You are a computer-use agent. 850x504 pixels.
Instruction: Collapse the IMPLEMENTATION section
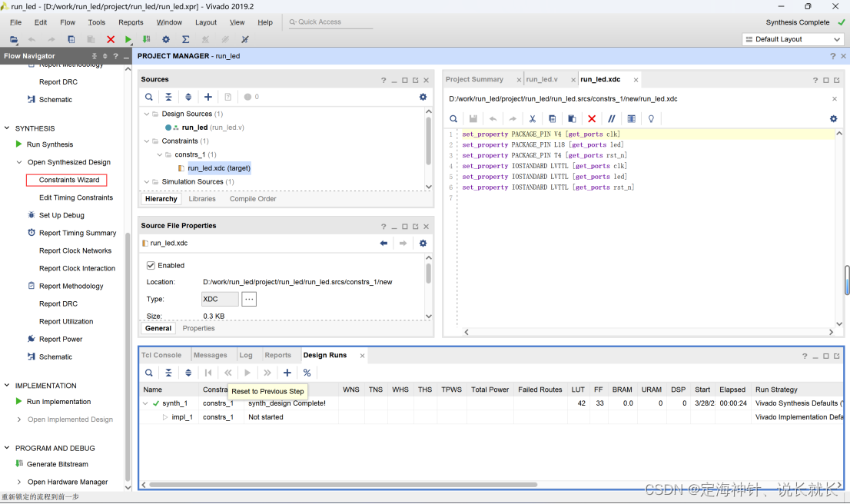coord(7,386)
